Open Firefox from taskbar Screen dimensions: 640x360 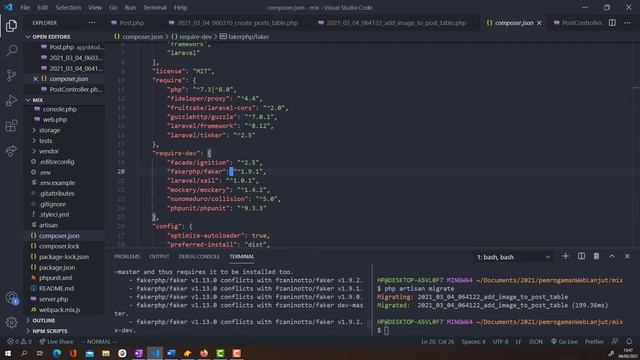point(204,353)
